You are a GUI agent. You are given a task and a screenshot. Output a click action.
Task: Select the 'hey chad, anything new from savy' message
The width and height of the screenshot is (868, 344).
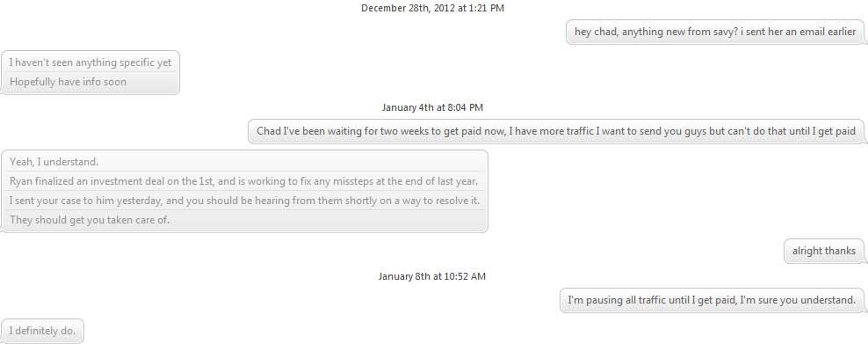(x=715, y=33)
